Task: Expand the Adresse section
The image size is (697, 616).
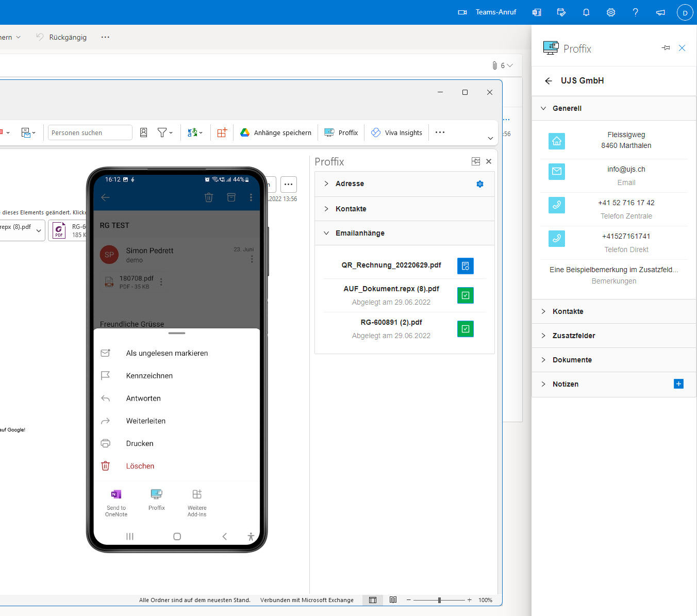Action: [350, 184]
